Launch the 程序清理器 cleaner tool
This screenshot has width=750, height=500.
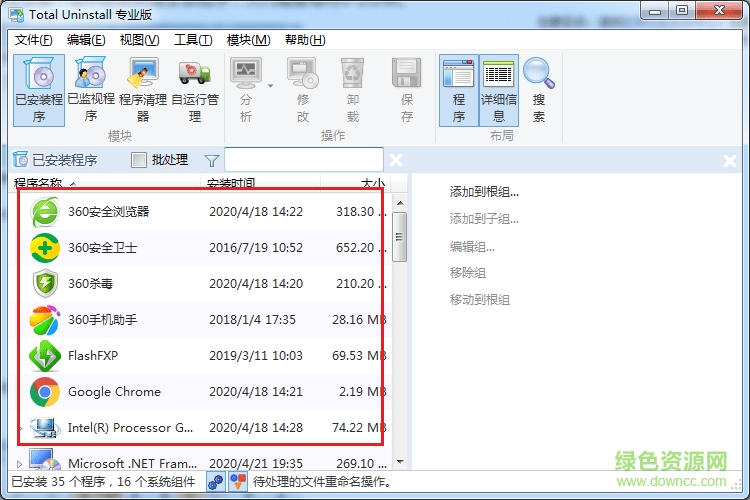pyautogui.click(x=143, y=90)
